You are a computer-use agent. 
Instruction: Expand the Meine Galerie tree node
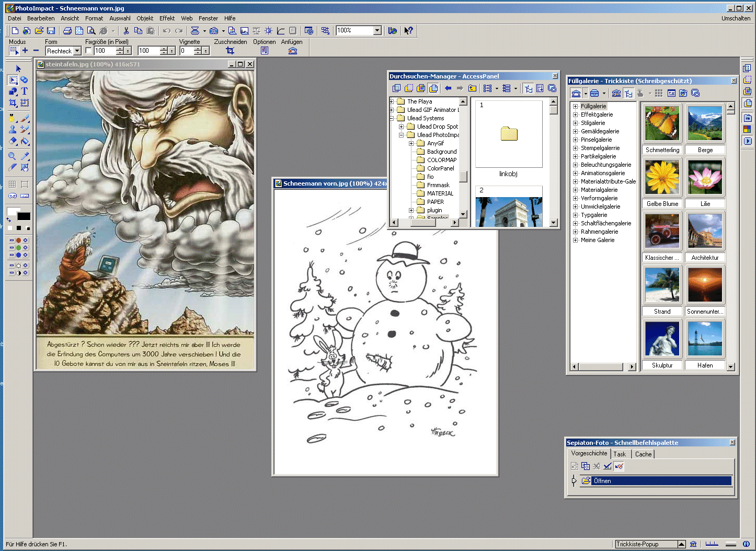point(575,240)
